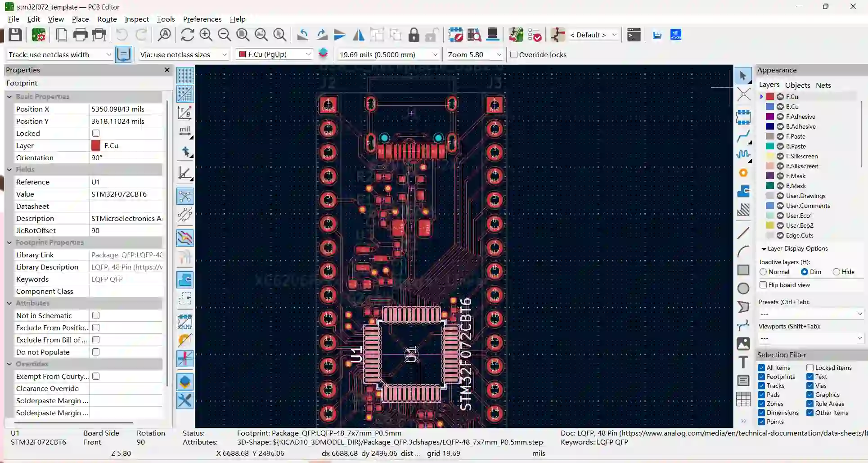Click the Value field STM32F072CBT6

pyautogui.click(x=126, y=194)
